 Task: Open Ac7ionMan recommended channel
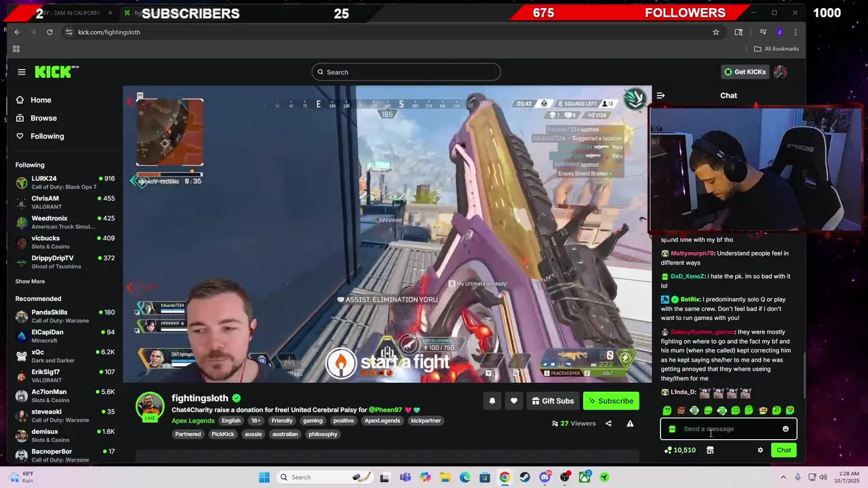coord(65,396)
